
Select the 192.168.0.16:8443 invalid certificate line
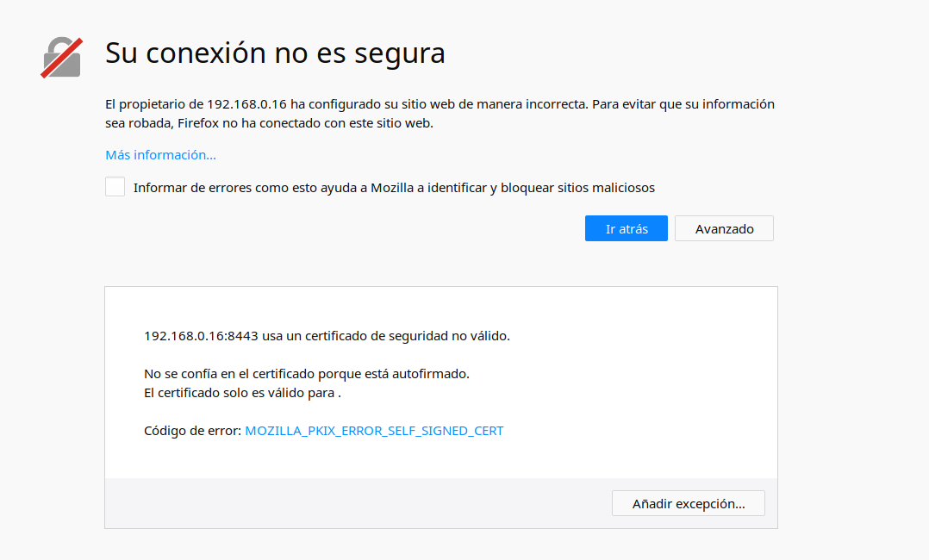click(327, 336)
